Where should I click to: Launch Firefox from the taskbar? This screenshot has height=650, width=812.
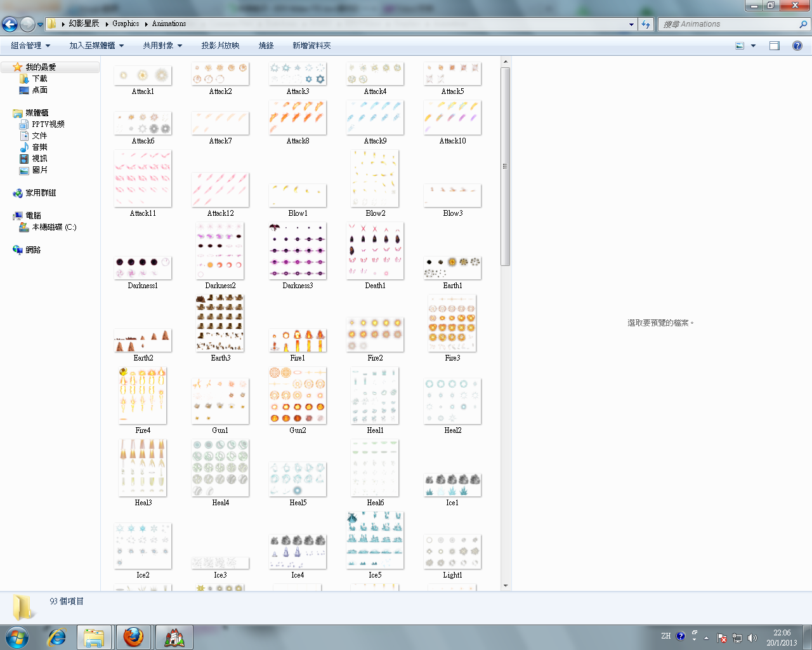[x=133, y=637]
